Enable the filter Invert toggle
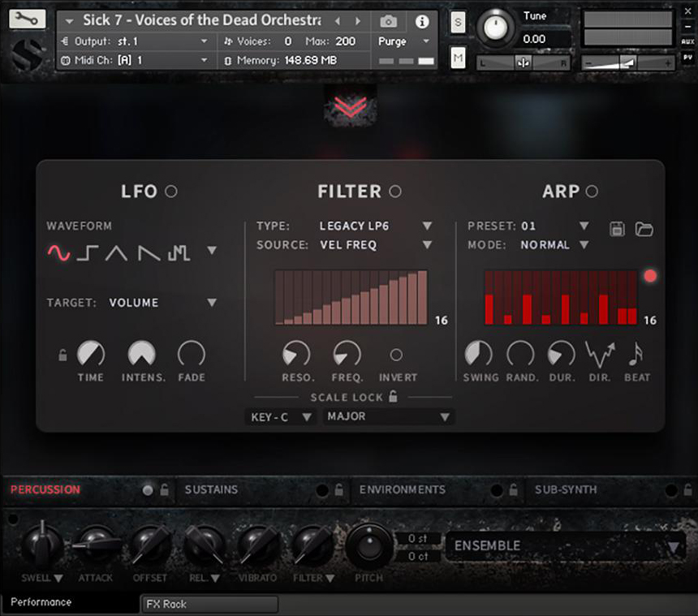Viewport: 698px width, 616px height. tap(397, 355)
